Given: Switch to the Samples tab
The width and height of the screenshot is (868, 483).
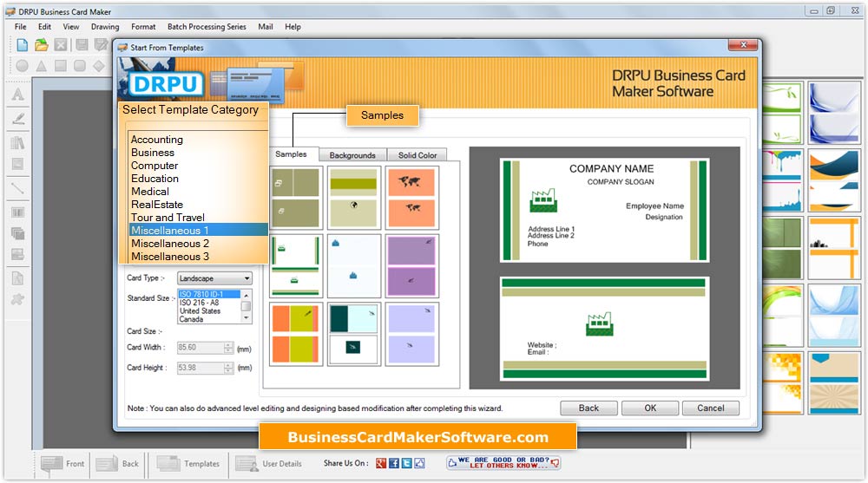Looking at the screenshot, I should click(291, 154).
